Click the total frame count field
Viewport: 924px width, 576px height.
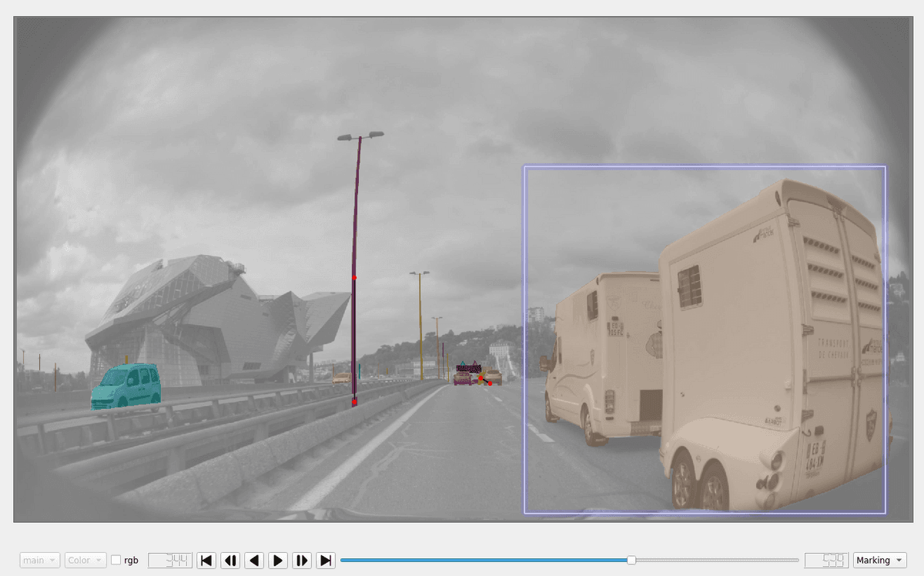coord(826,561)
